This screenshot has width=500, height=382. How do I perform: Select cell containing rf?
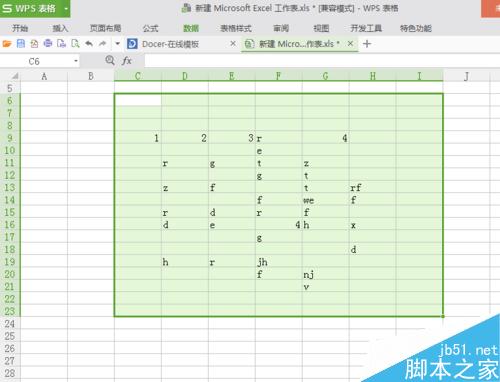click(x=373, y=188)
